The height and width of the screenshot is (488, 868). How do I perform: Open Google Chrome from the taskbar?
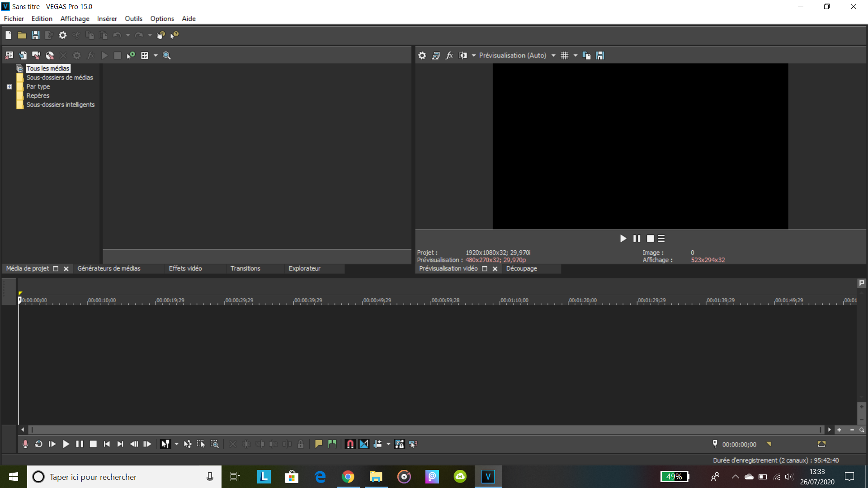click(348, 477)
